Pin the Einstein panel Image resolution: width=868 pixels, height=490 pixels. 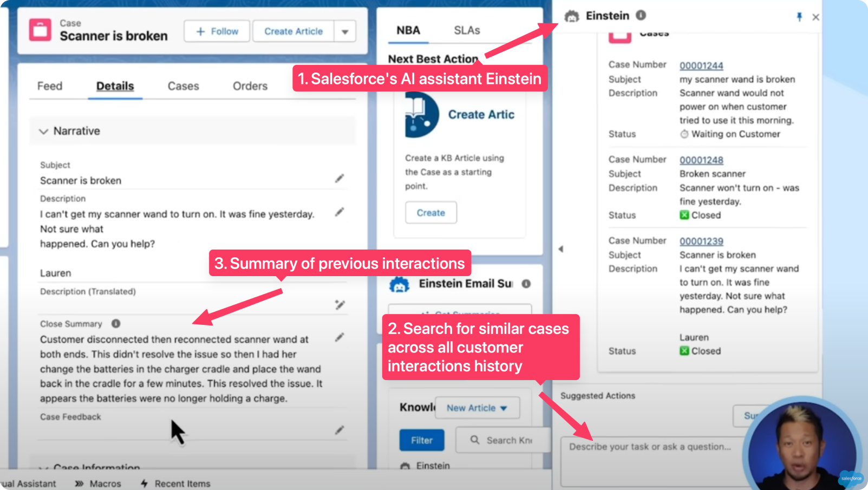(799, 17)
